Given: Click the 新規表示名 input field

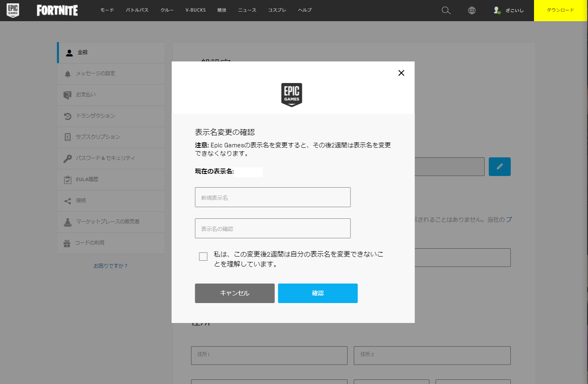Looking at the screenshot, I should pos(273,197).
